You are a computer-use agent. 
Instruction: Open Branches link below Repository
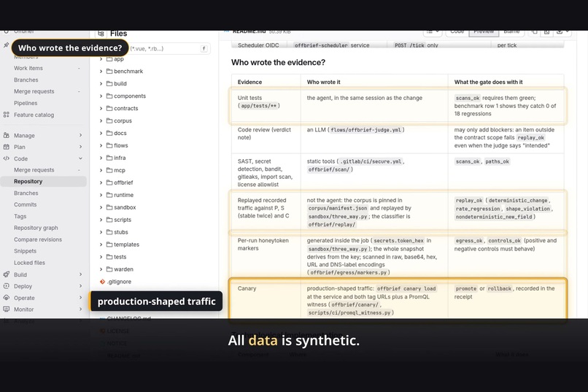click(26, 193)
